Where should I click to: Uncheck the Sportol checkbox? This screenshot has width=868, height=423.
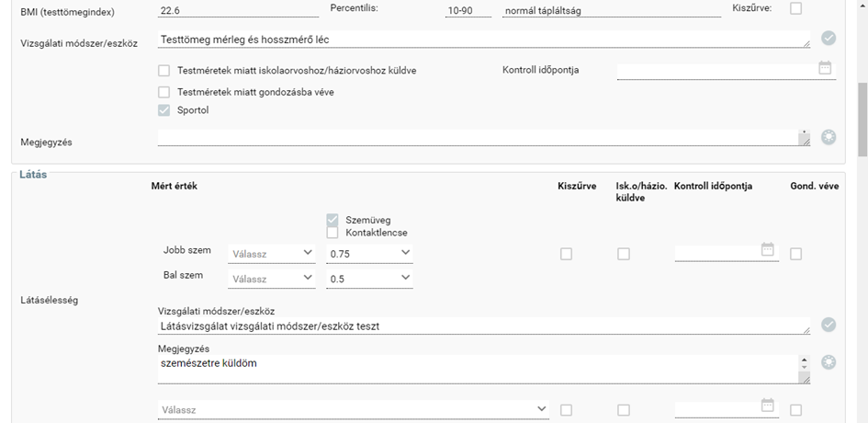(x=163, y=110)
